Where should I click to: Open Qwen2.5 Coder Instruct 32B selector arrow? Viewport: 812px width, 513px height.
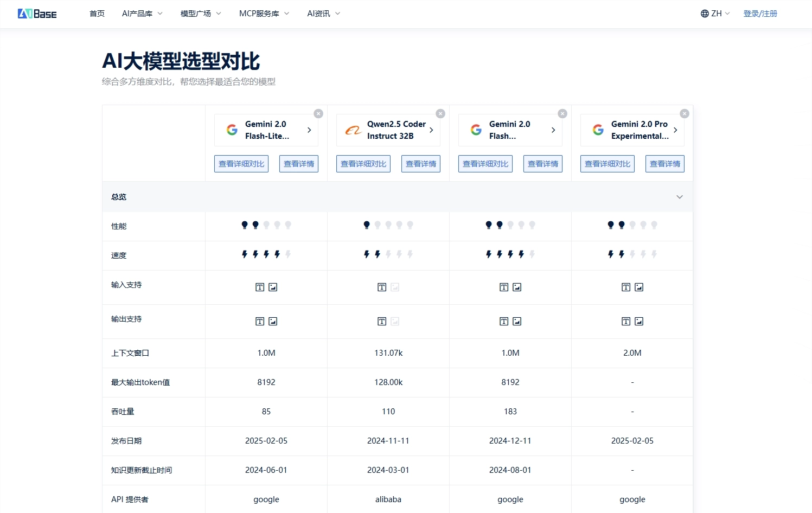click(431, 130)
